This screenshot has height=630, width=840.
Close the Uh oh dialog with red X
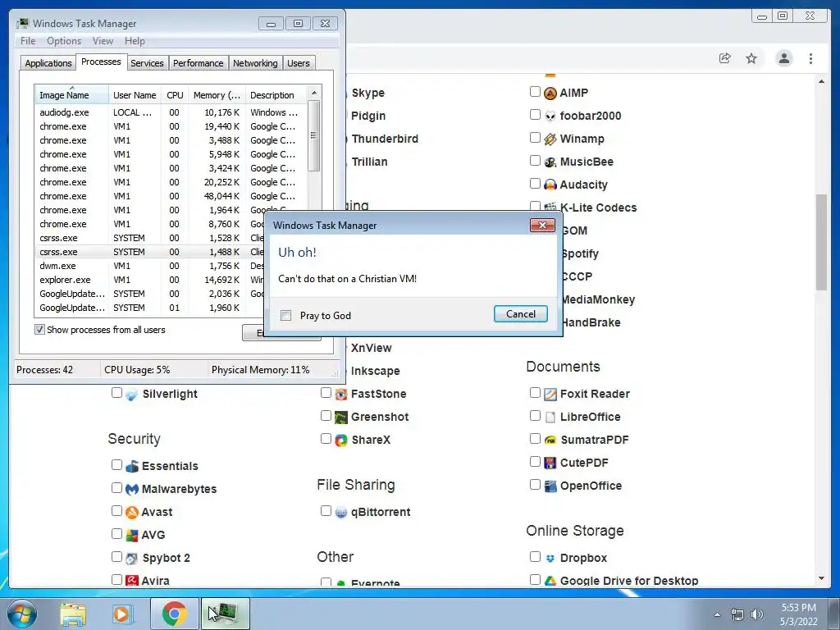click(x=542, y=225)
